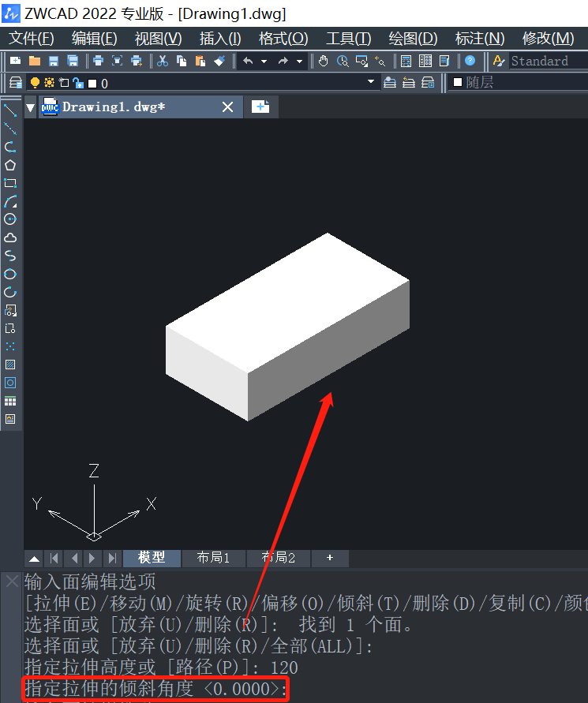This screenshot has height=703, width=588.
Task: Activate Zoom Window tool
Action: click(x=361, y=61)
